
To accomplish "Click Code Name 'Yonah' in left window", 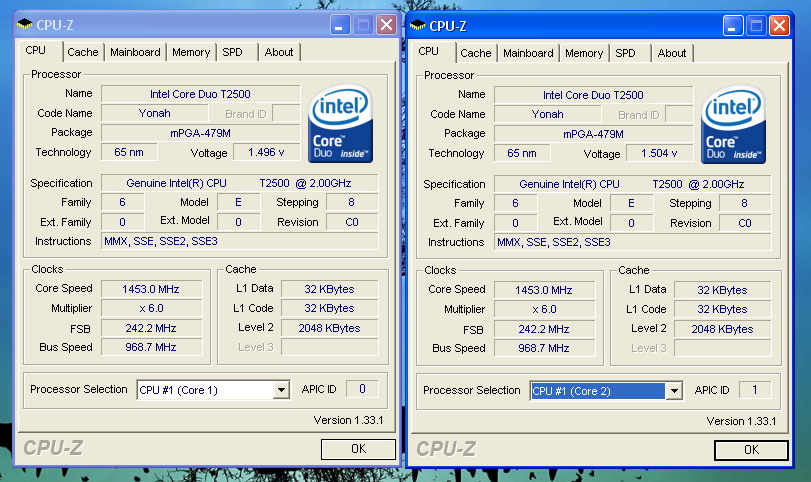I will [155, 113].
